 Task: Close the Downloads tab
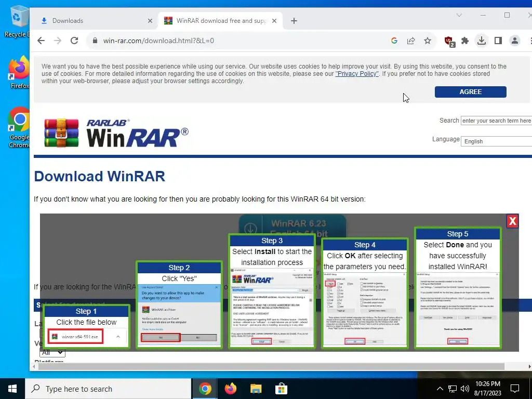pyautogui.click(x=150, y=21)
